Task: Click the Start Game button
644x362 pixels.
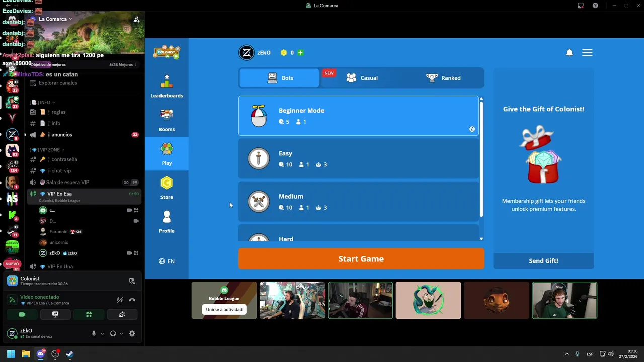Action: point(361,259)
